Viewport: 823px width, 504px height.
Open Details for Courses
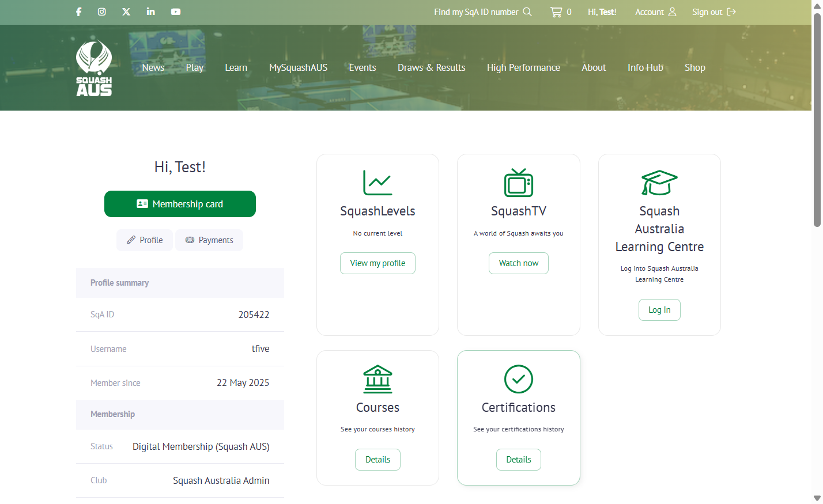click(377, 460)
